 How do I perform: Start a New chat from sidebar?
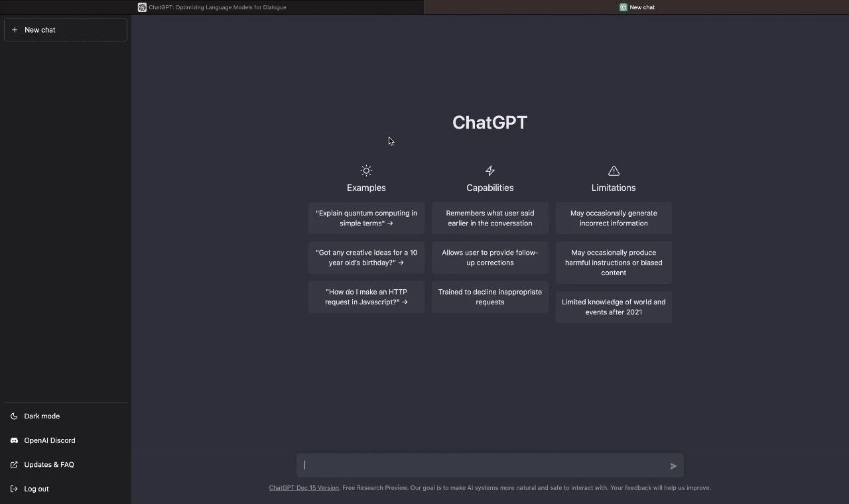coord(66,30)
